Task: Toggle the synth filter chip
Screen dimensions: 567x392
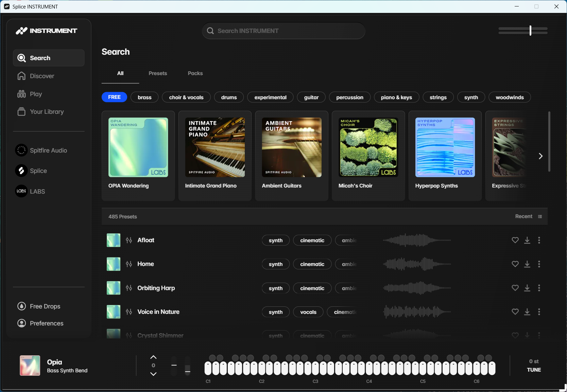Action: 471,97
